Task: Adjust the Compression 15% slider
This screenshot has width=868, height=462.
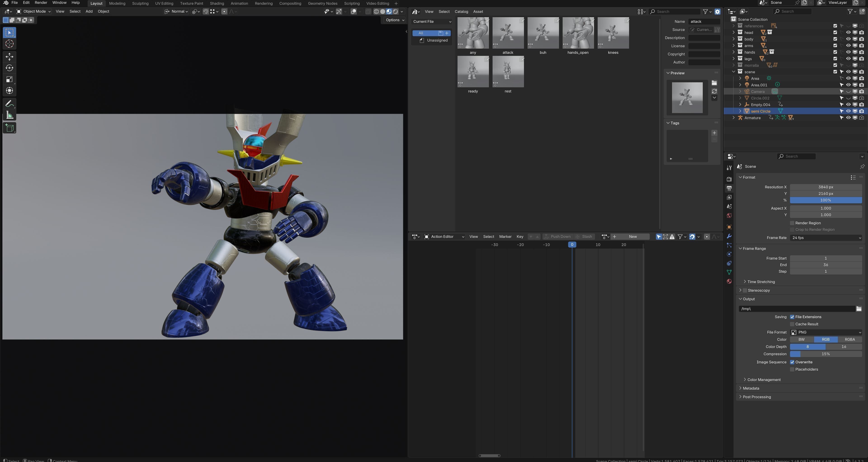Action: (x=826, y=354)
